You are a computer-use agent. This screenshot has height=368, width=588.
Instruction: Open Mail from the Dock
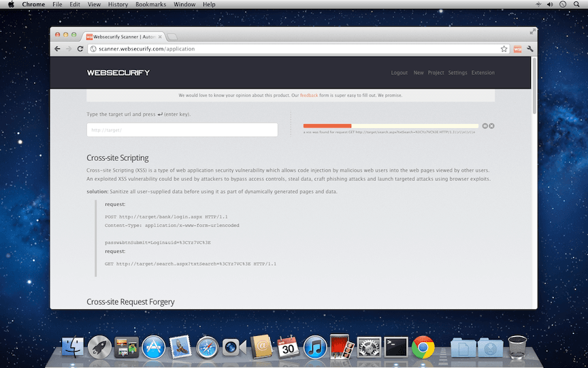pyautogui.click(x=180, y=347)
